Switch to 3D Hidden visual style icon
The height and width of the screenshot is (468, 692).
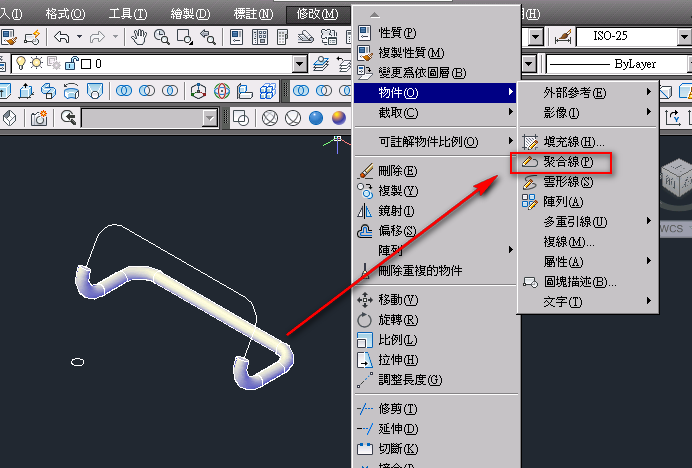pos(293,118)
